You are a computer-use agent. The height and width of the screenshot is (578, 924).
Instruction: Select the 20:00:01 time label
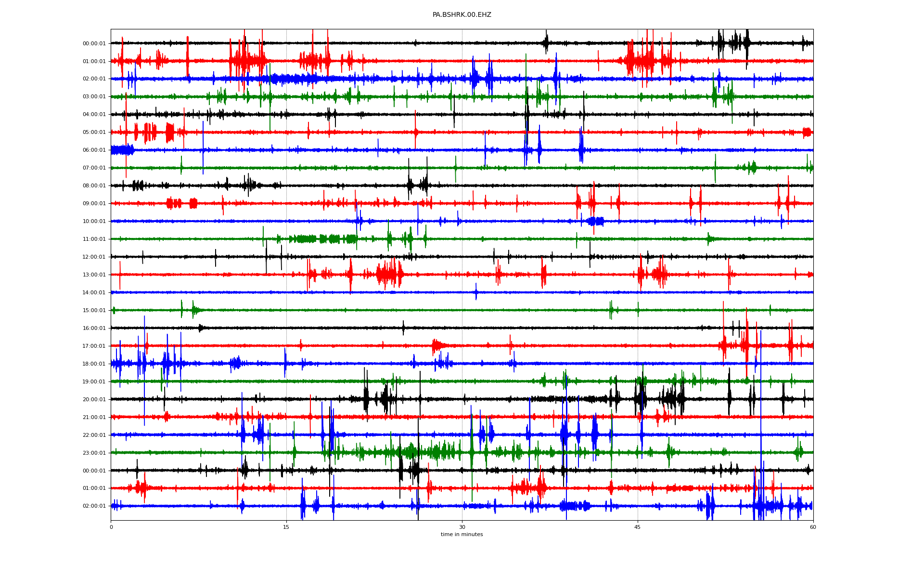(x=94, y=400)
